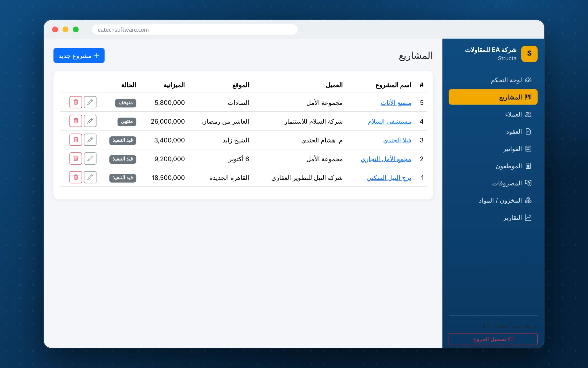Click client م. هشام الجندي
The height and width of the screenshot is (368, 588).
pyautogui.click(x=322, y=140)
